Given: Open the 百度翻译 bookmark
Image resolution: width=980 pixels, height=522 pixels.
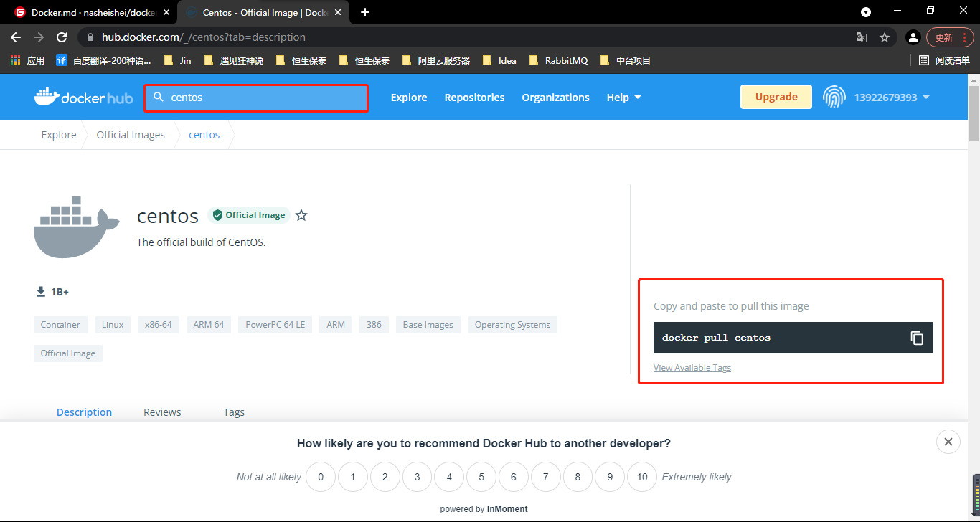Looking at the screenshot, I should (104, 61).
